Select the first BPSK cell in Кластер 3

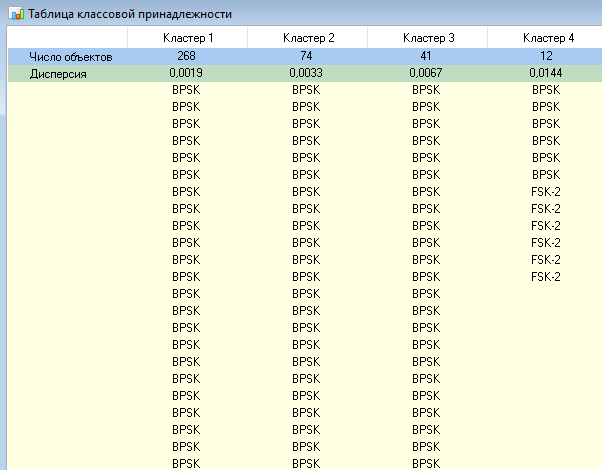tap(426, 90)
